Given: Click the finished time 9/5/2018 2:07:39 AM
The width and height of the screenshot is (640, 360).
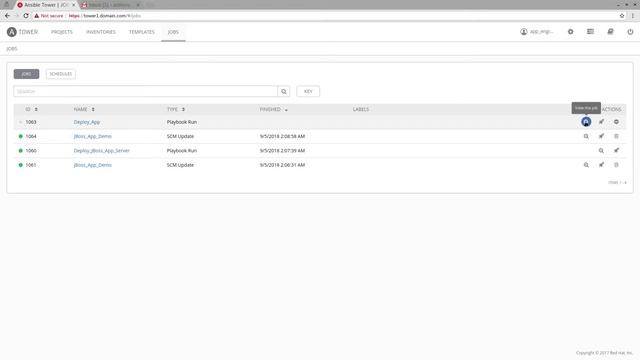Looking at the screenshot, I should coord(282,151).
